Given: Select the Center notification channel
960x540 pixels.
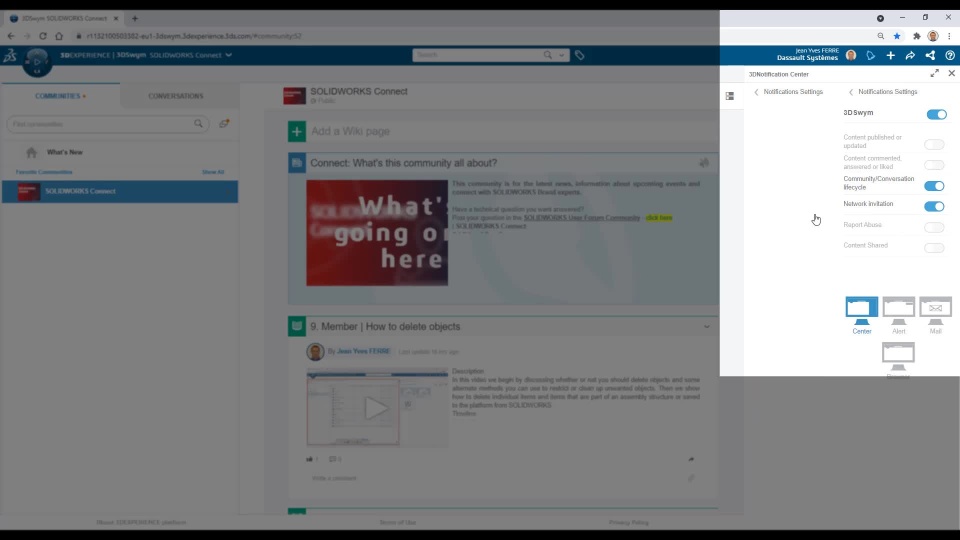Looking at the screenshot, I should click(x=861, y=315).
